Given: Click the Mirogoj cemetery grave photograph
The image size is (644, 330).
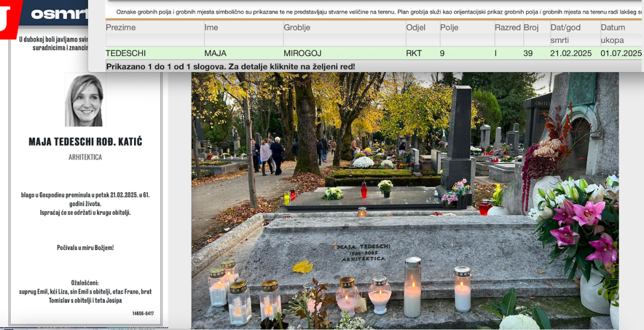Looking at the screenshot, I should pos(405,200).
